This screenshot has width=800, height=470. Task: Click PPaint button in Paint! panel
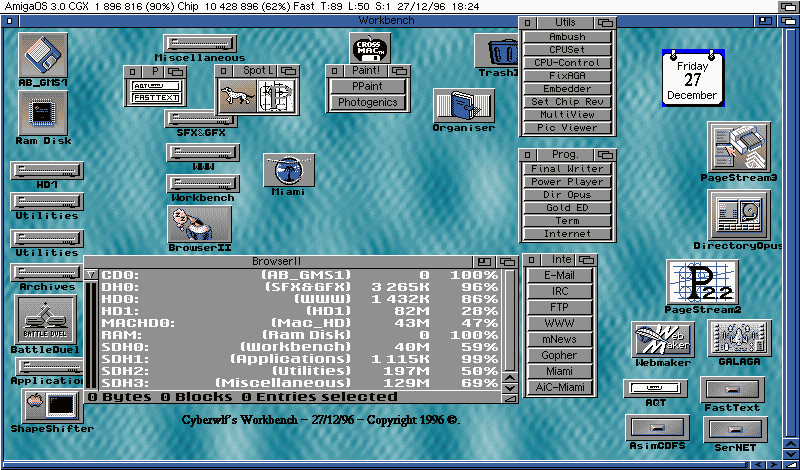pos(367,86)
